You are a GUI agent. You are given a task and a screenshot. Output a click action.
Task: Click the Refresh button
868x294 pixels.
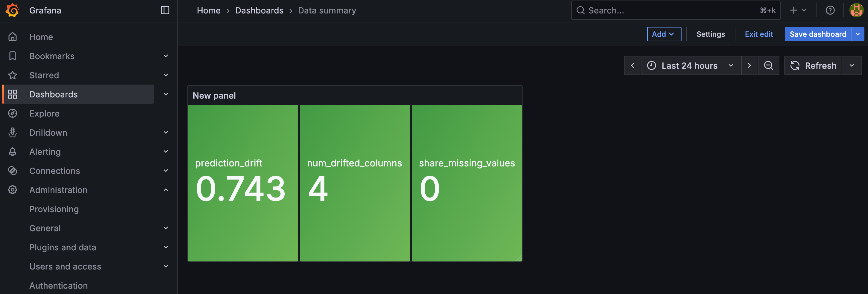tap(814, 65)
